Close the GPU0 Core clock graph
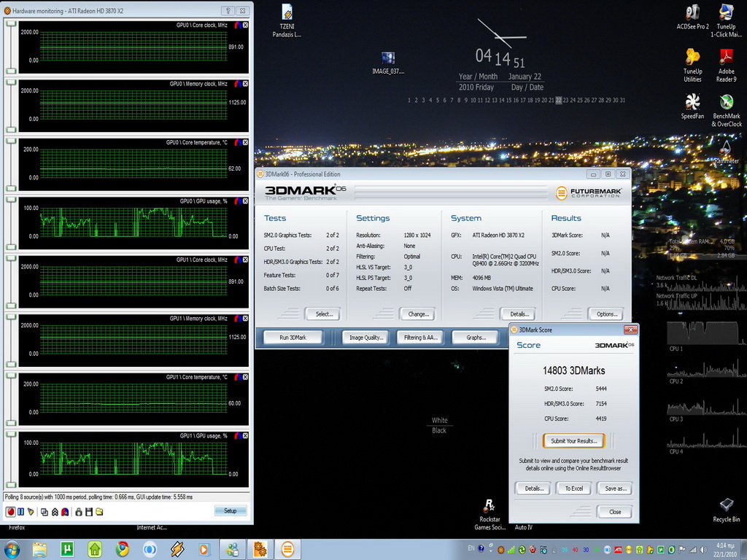 point(245,25)
